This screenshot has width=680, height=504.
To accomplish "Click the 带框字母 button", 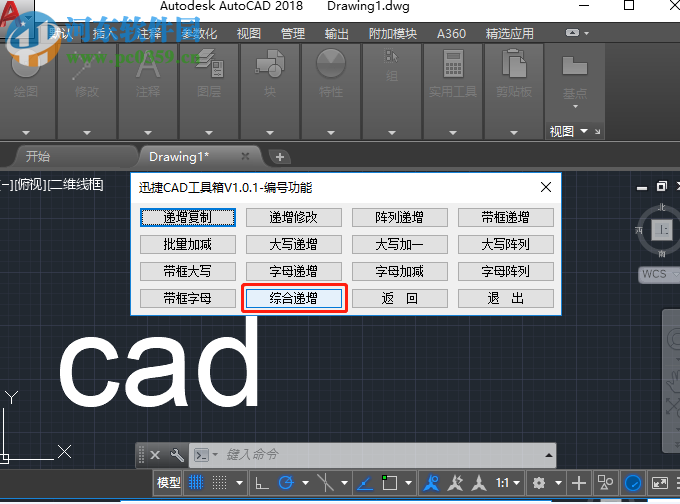I will coord(188,298).
